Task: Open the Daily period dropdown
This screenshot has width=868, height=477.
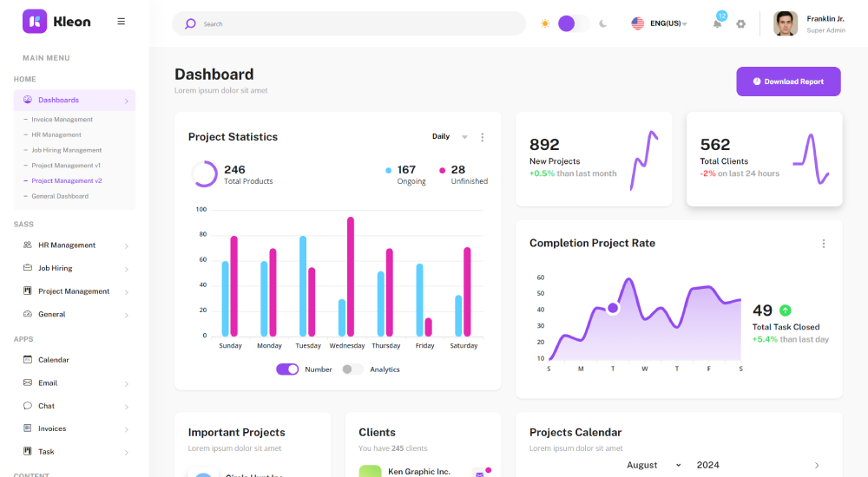Action: pyautogui.click(x=450, y=137)
